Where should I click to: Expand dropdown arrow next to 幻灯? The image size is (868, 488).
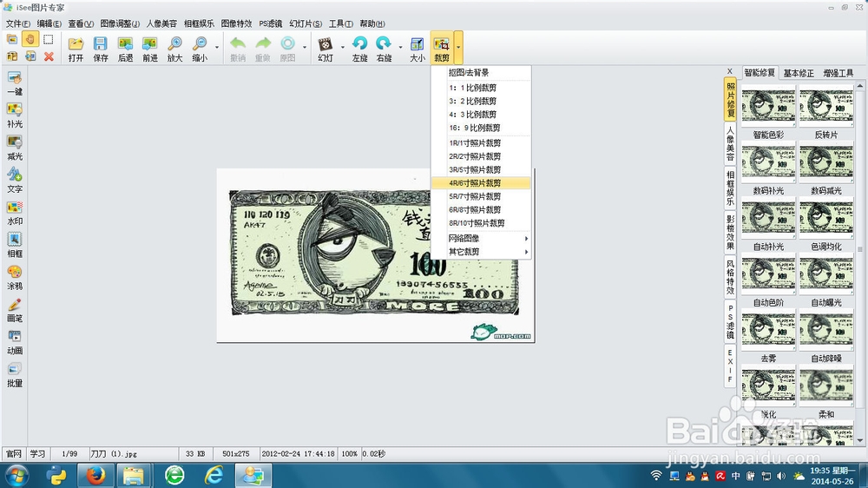click(343, 47)
